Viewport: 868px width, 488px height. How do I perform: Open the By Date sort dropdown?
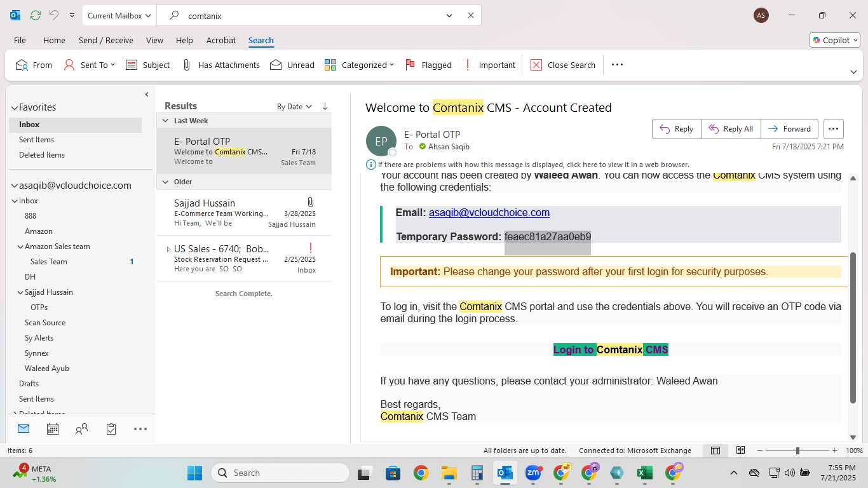coord(294,107)
